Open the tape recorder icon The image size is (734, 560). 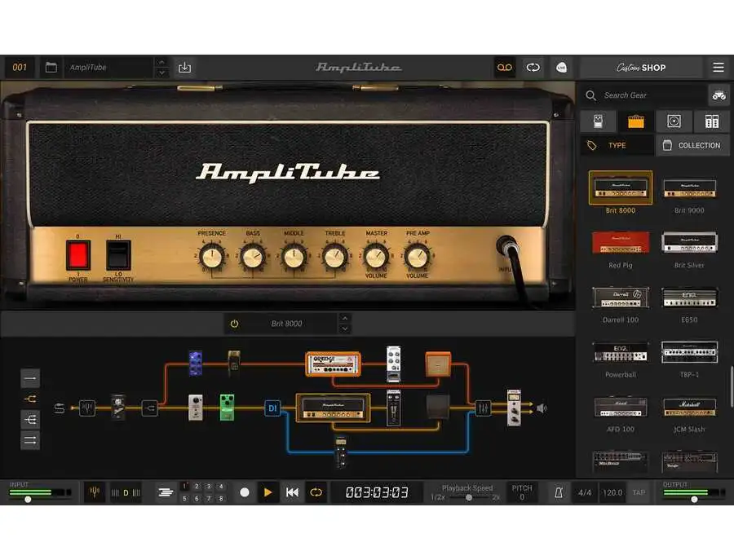[505, 68]
